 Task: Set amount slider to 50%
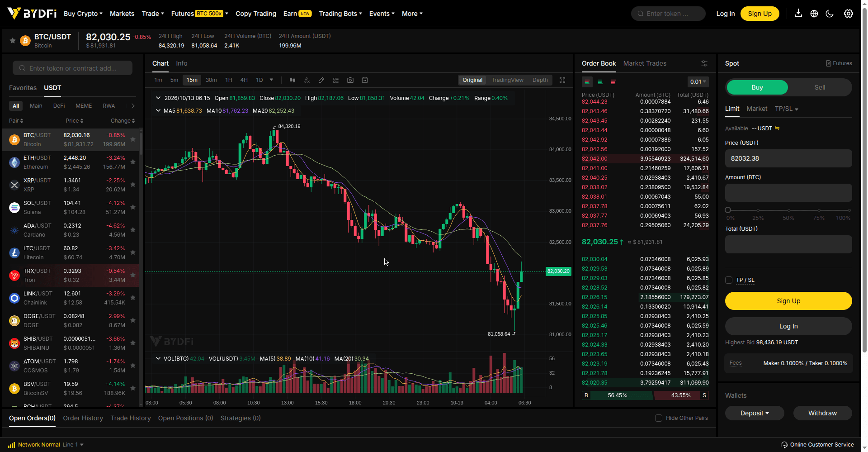point(789,210)
